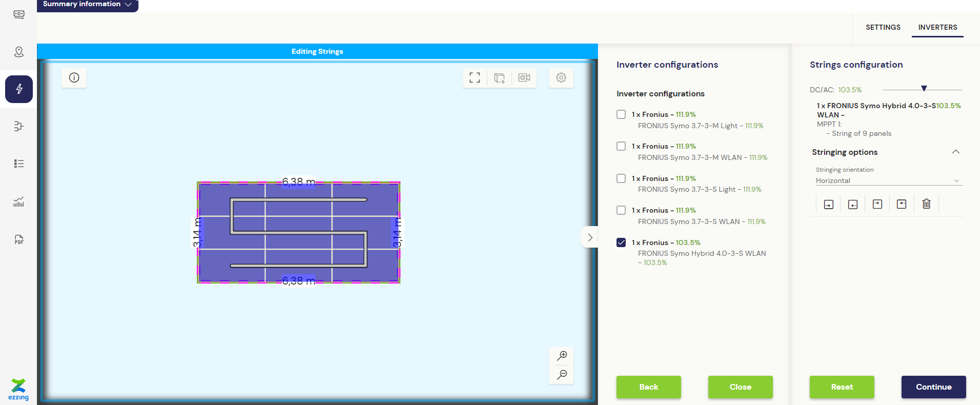Click the solar panel array on canvas
Screen dimensions: 980x405
tap(298, 232)
